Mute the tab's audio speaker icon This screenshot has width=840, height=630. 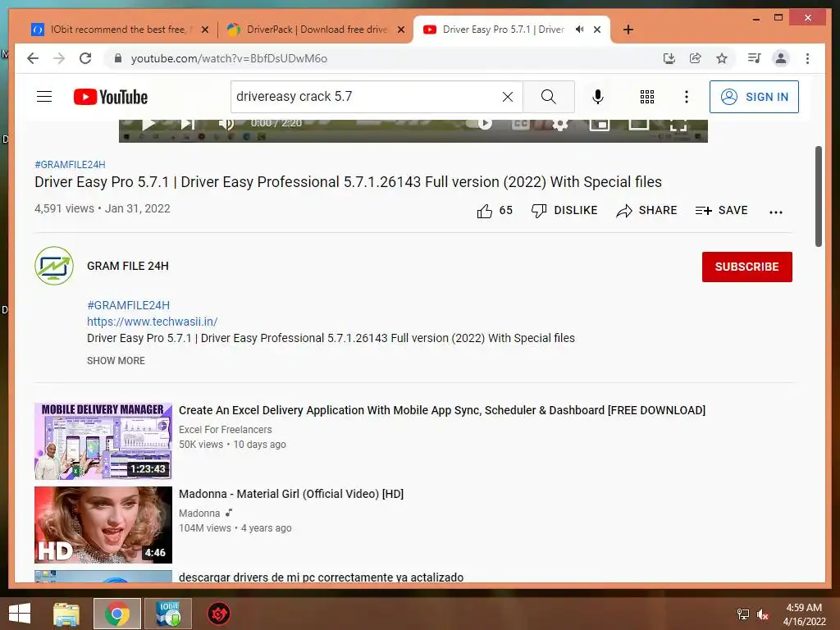coord(580,30)
